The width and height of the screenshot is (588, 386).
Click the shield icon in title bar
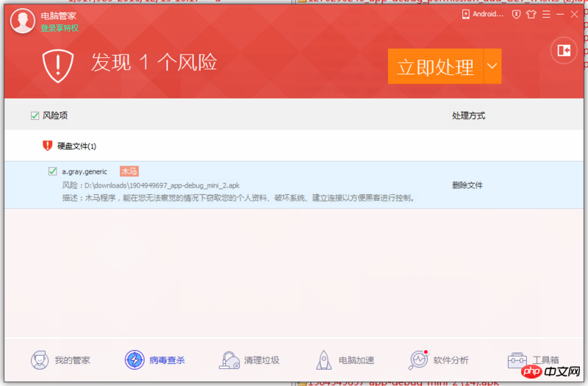pos(517,14)
